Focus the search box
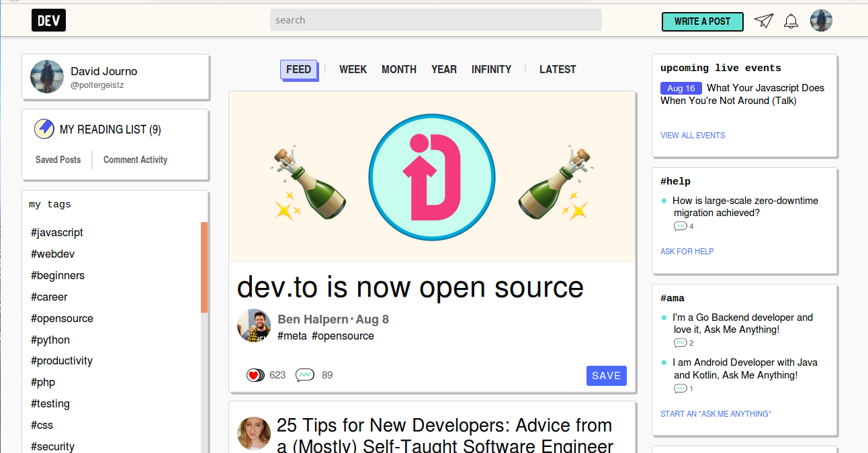 tap(436, 20)
